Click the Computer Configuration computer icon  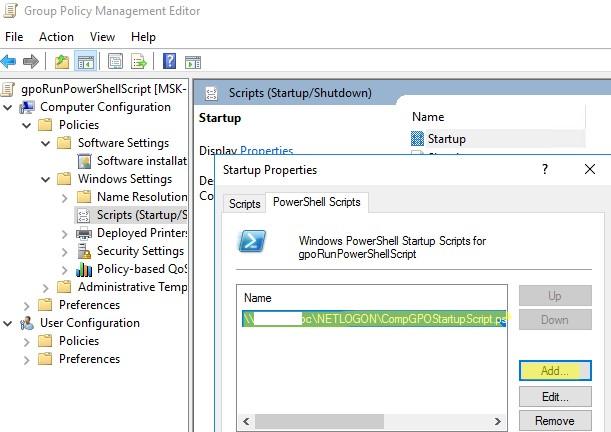[x=27, y=107]
